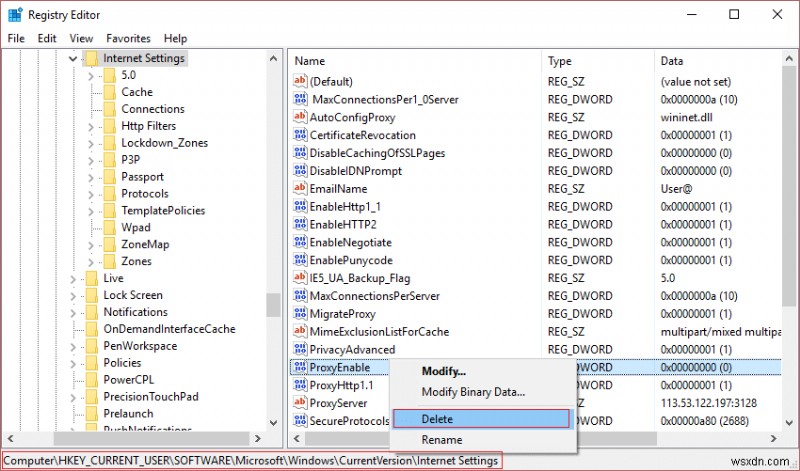800x471 pixels.
Task: Expand the Lockdown_Zones subkey
Action: [91, 143]
